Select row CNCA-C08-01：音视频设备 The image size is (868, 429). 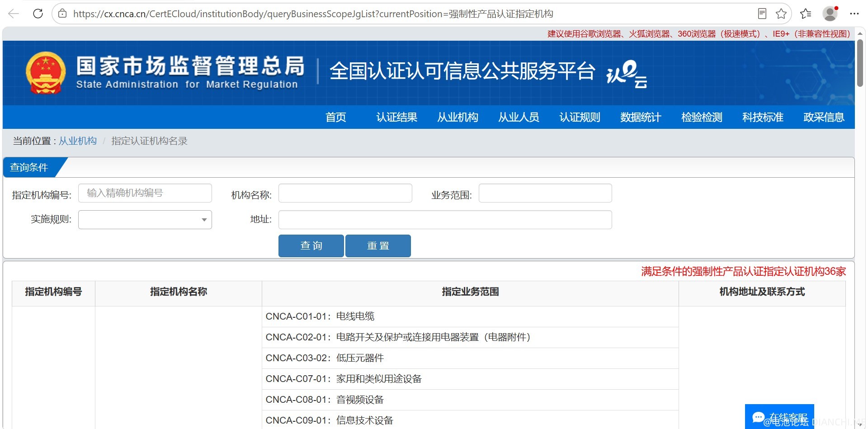click(470, 400)
